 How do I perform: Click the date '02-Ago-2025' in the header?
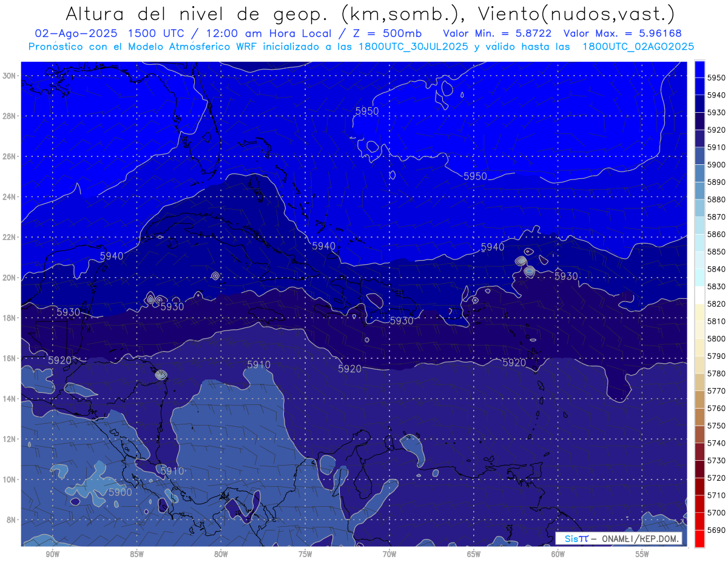(x=76, y=33)
